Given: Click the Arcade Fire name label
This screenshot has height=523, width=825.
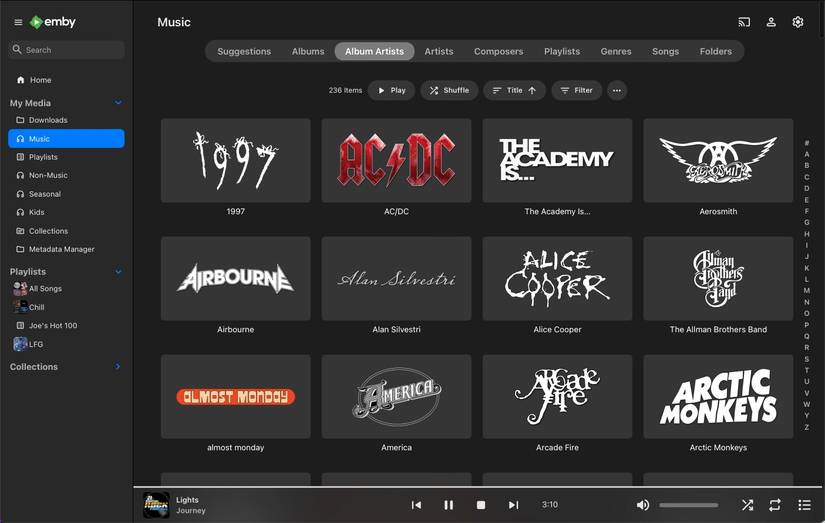Looking at the screenshot, I should click(x=557, y=447).
